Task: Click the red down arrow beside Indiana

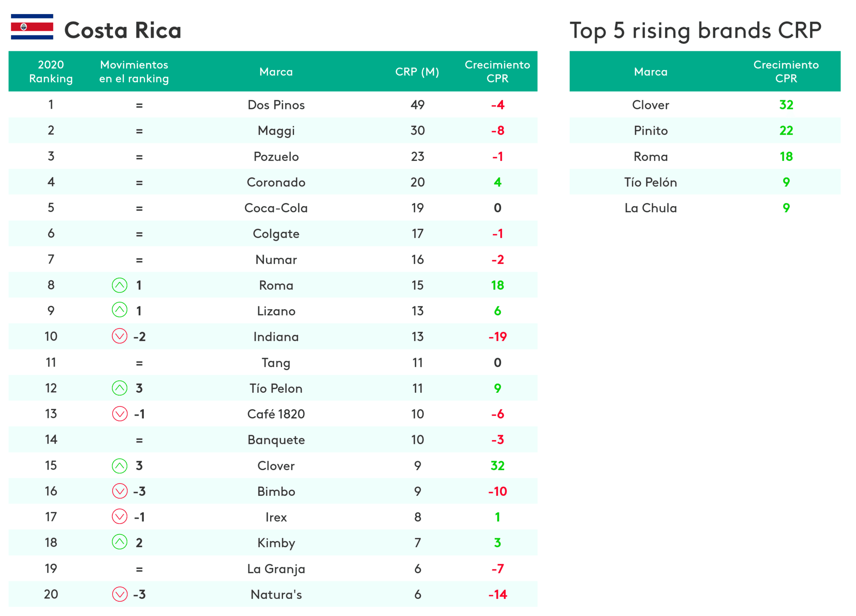Action: tap(119, 336)
